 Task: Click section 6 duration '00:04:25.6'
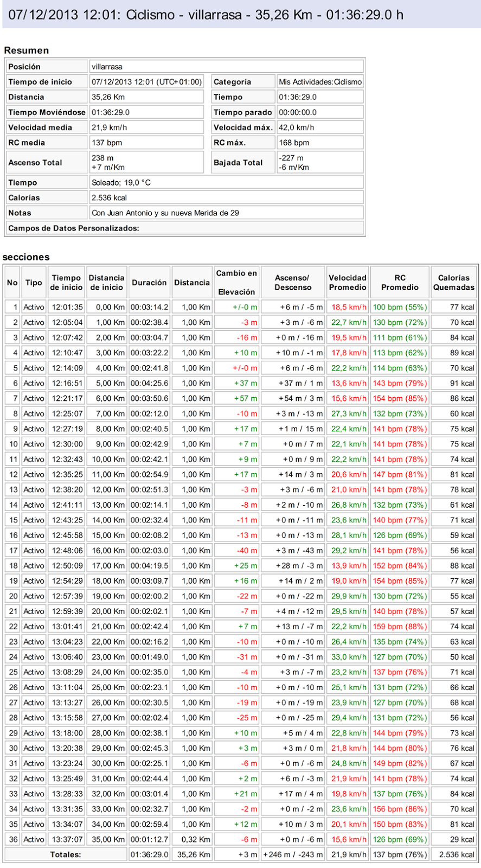click(x=150, y=383)
